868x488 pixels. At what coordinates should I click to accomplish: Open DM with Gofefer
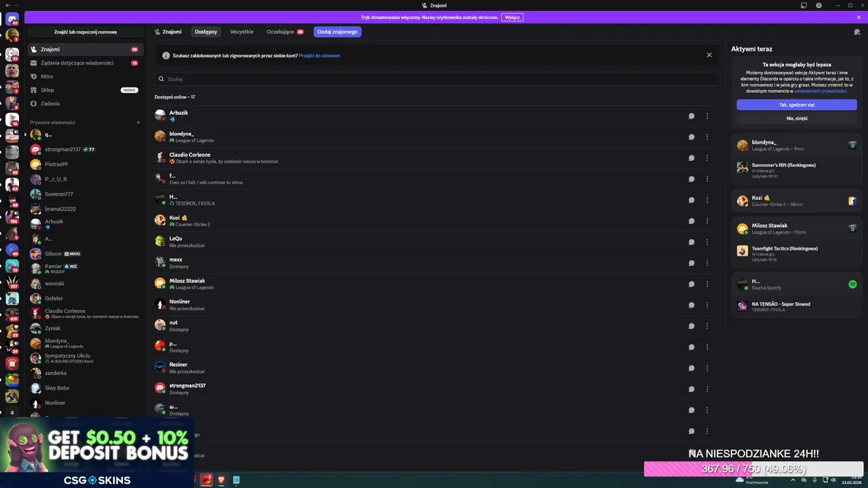pyautogui.click(x=85, y=298)
